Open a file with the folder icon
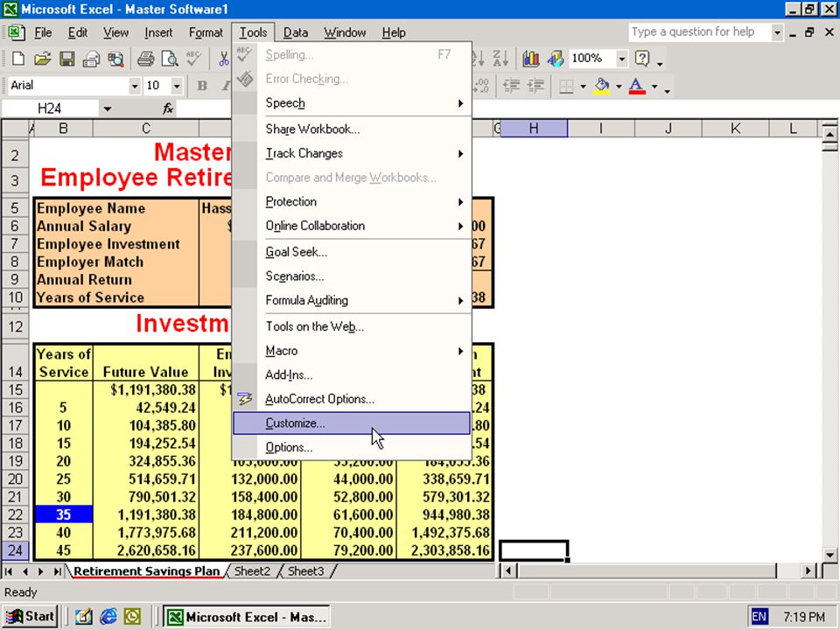The width and height of the screenshot is (840, 630). tap(42, 59)
